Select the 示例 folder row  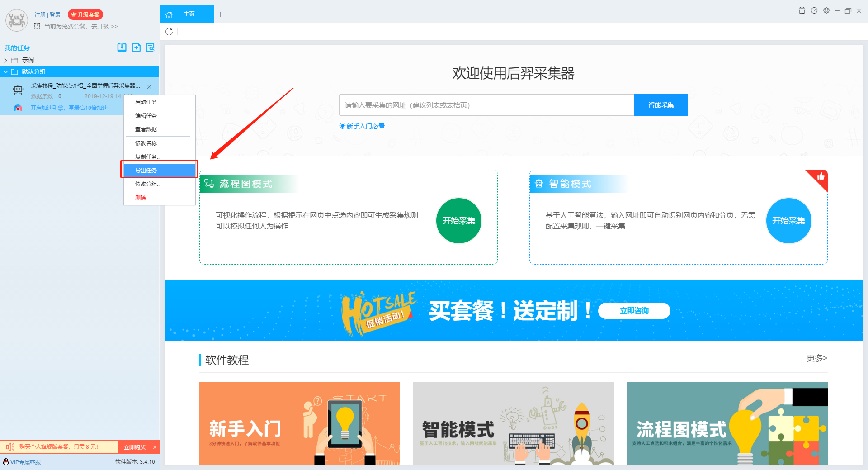[80, 60]
